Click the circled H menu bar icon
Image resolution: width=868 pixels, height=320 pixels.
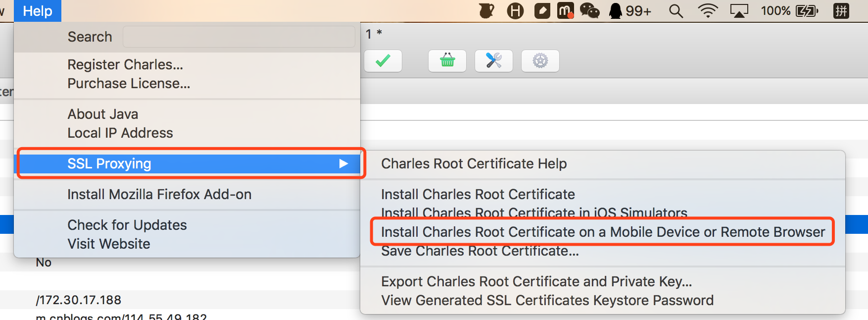coord(516,11)
